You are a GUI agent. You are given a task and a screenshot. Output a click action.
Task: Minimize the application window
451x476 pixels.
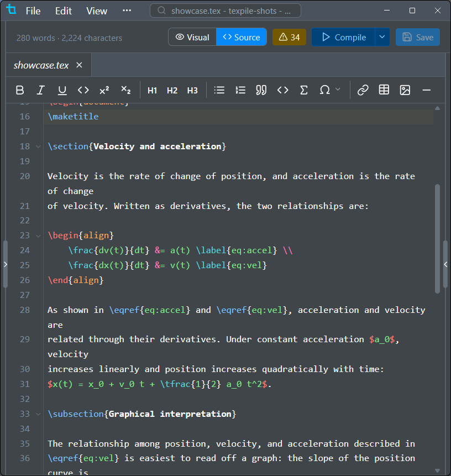tap(387, 11)
